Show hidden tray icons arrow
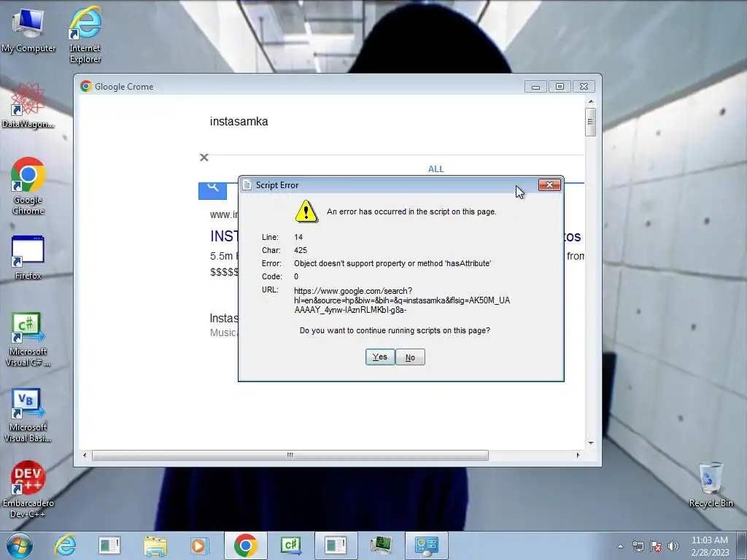Image resolution: width=747 pixels, height=560 pixels. (x=620, y=546)
